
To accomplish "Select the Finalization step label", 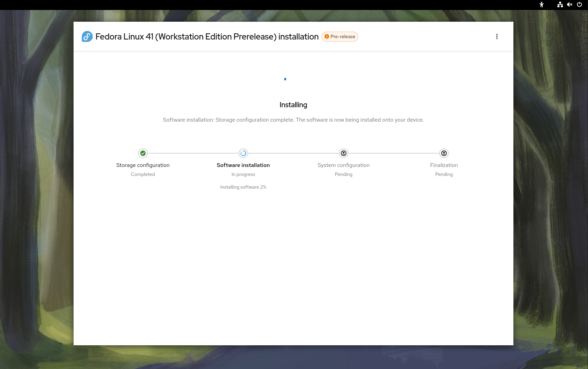I will 444,165.
